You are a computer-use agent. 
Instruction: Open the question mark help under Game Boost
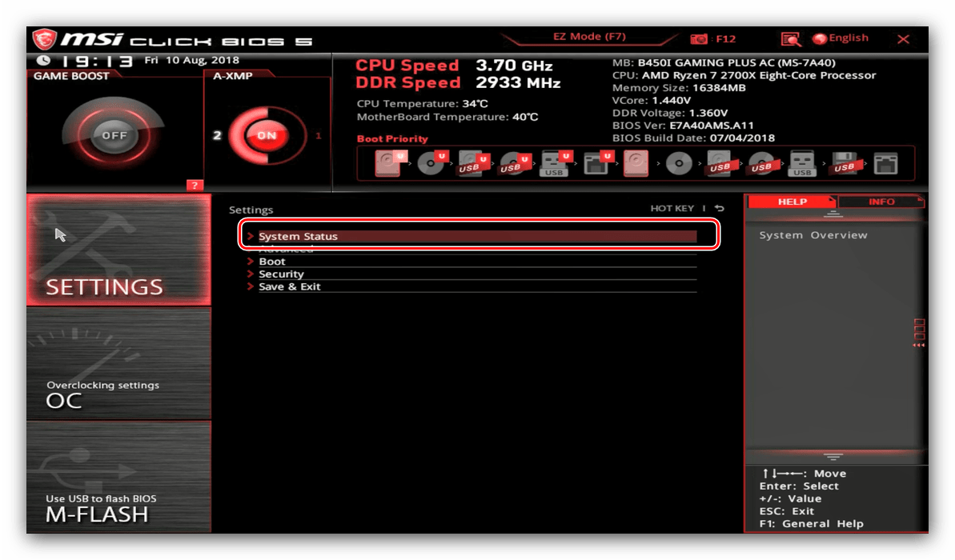(195, 185)
